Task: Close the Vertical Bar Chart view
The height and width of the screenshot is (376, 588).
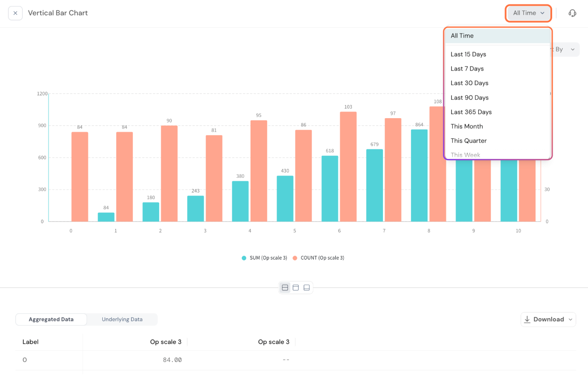Action: tap(15, 13)
